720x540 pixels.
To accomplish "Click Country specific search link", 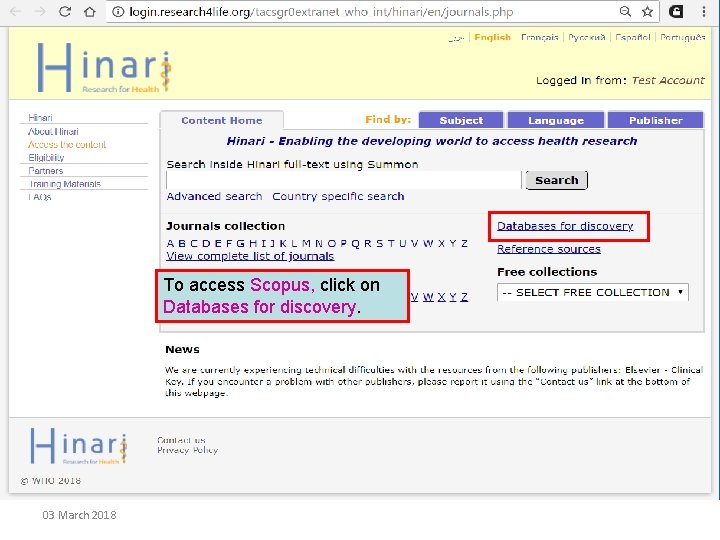I will [x=338, y=196].
